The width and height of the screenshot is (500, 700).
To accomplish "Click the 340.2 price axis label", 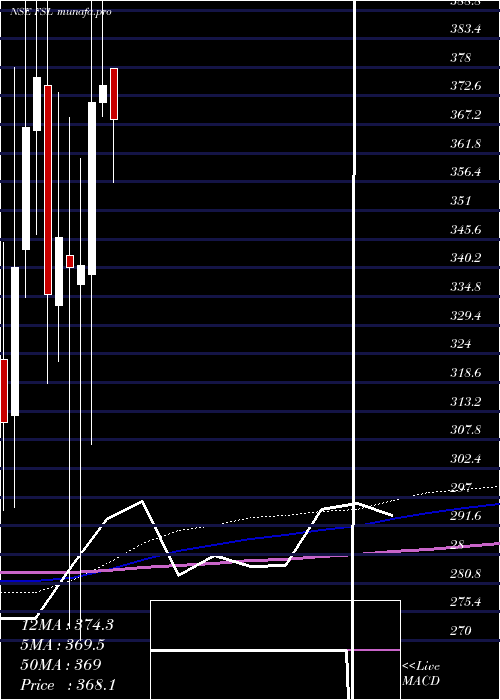I will tap(466, 258).
